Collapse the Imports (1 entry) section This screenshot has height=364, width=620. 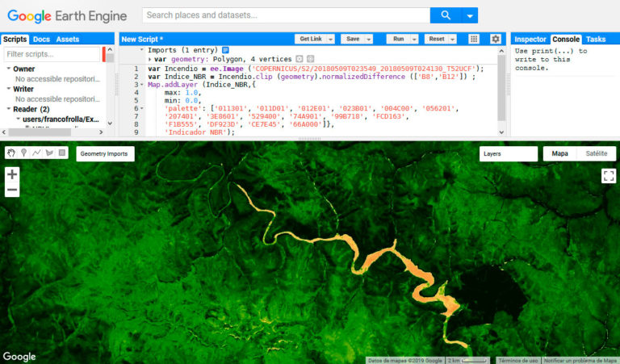point(141,50)
